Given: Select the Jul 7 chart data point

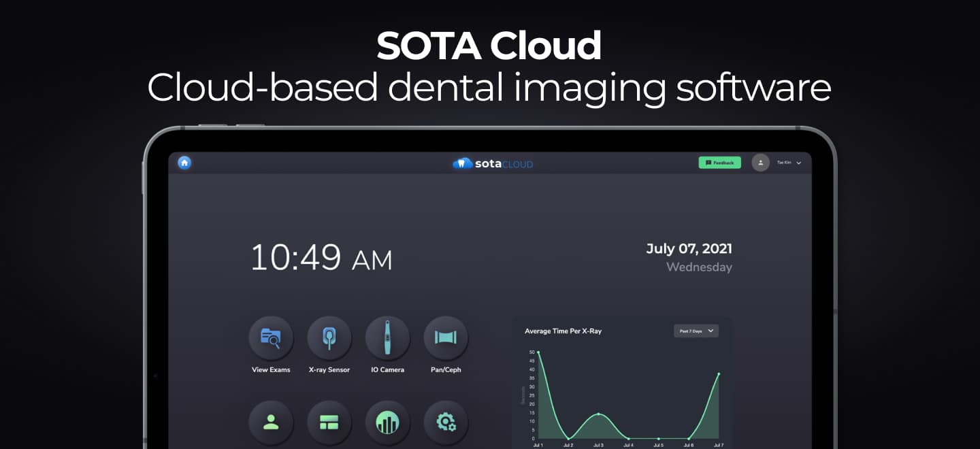Looking at the screenshot, I should 719,373.
